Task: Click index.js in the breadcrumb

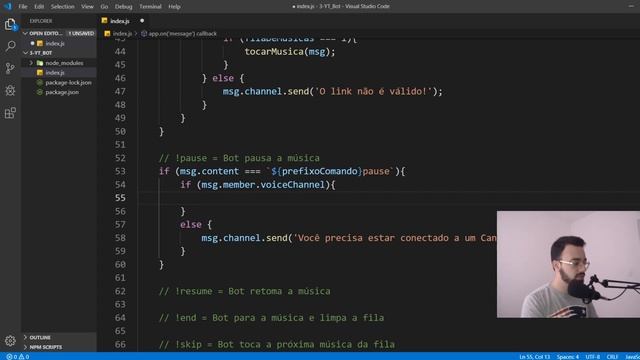Action: (x=122, y=34)
